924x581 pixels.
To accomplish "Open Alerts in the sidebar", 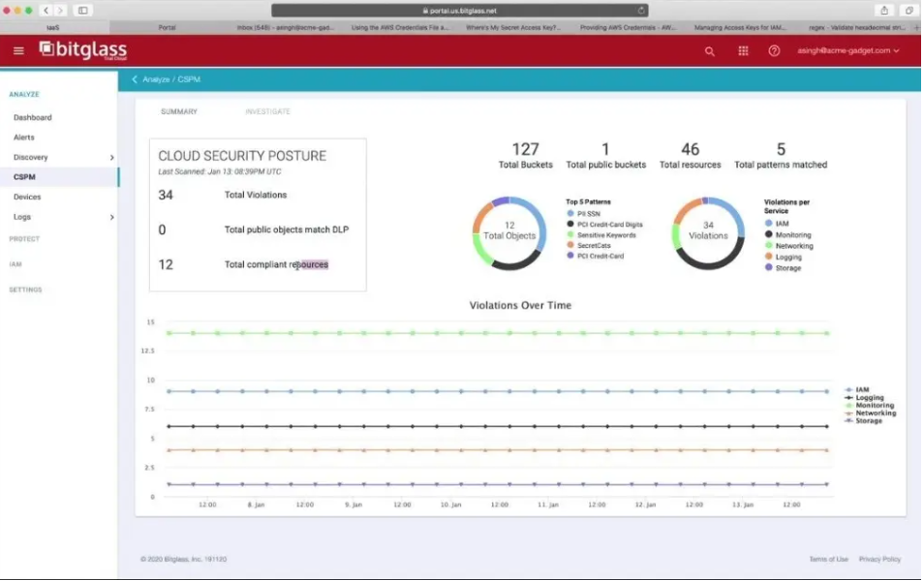I will click(x=23, y=138).
